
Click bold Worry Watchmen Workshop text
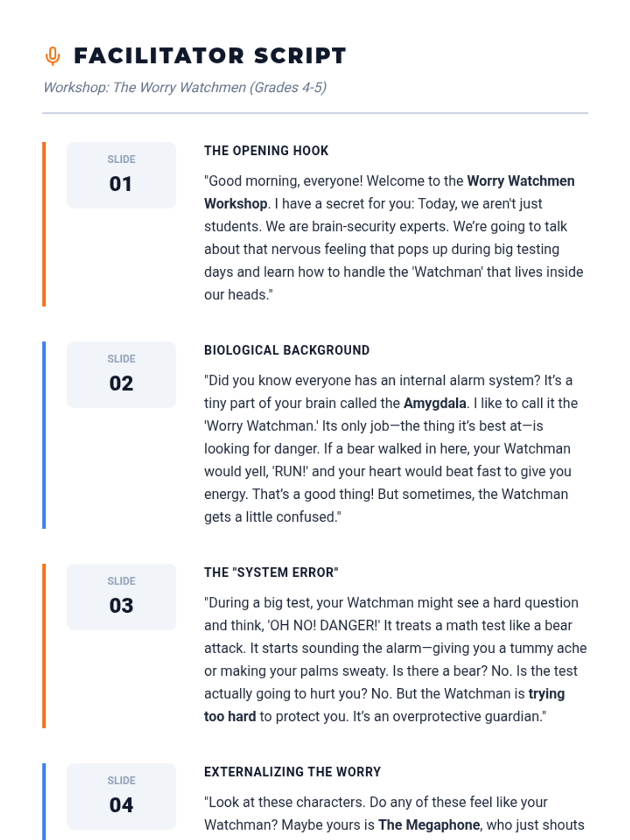[x=390, y=192]
